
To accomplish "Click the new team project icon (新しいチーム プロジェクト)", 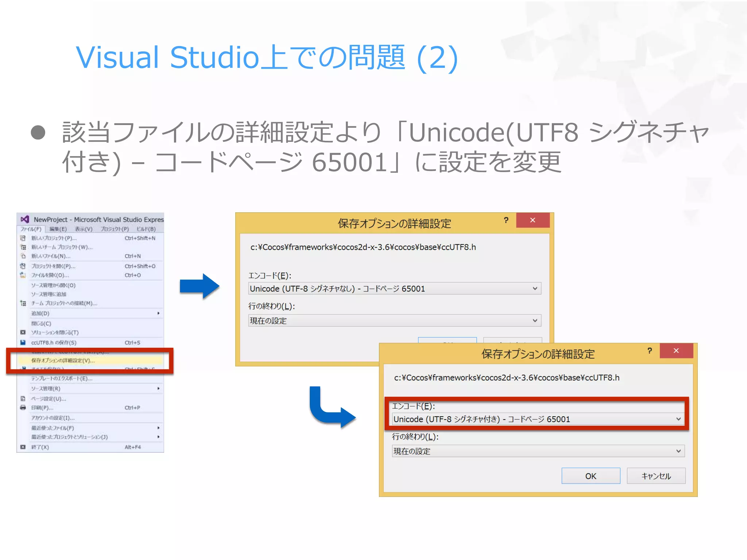I will tap(23, 247).
